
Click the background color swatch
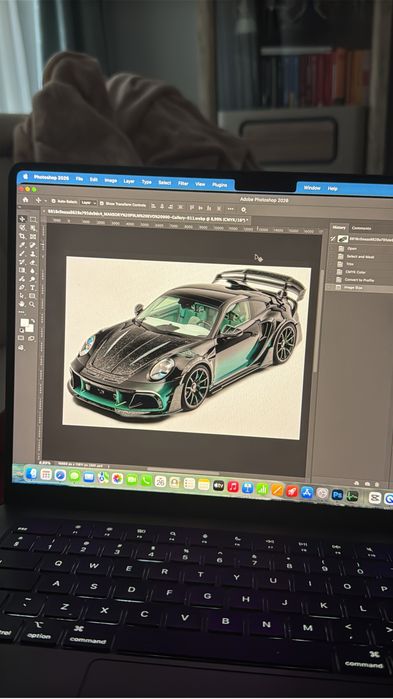30,329
